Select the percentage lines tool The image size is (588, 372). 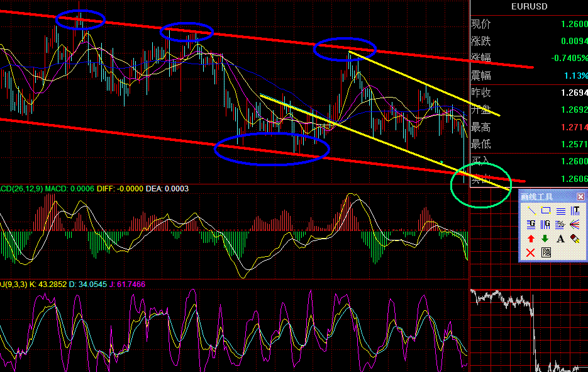[560, 225]
